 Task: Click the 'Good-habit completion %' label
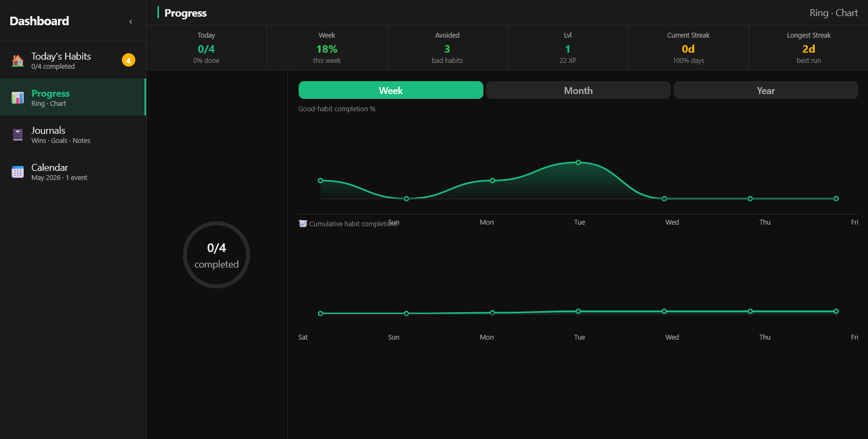click(337, 109)
